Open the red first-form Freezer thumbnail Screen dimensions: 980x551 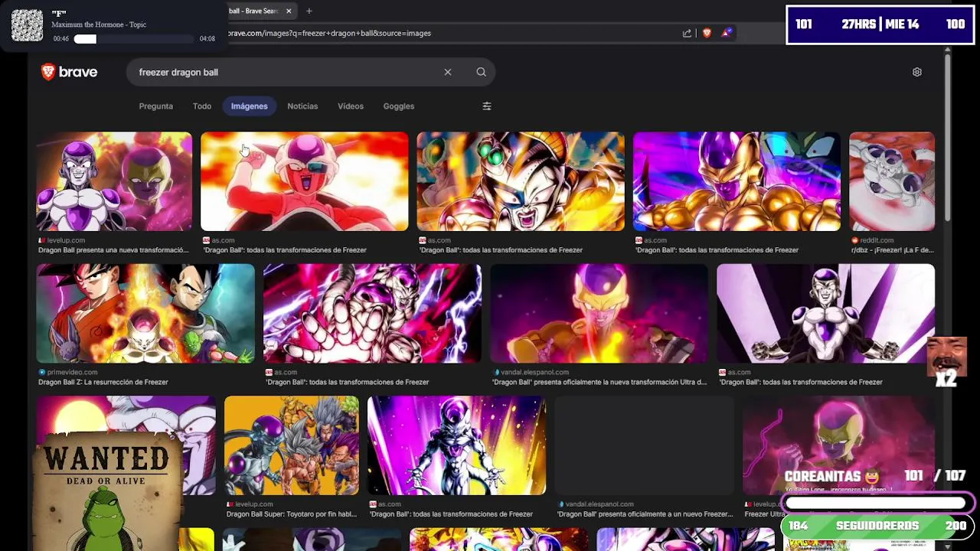click(305, 181)
